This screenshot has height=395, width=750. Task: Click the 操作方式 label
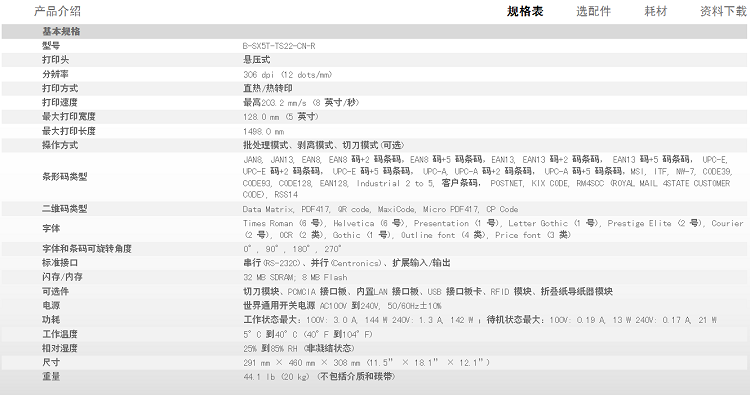click(60, 145)
